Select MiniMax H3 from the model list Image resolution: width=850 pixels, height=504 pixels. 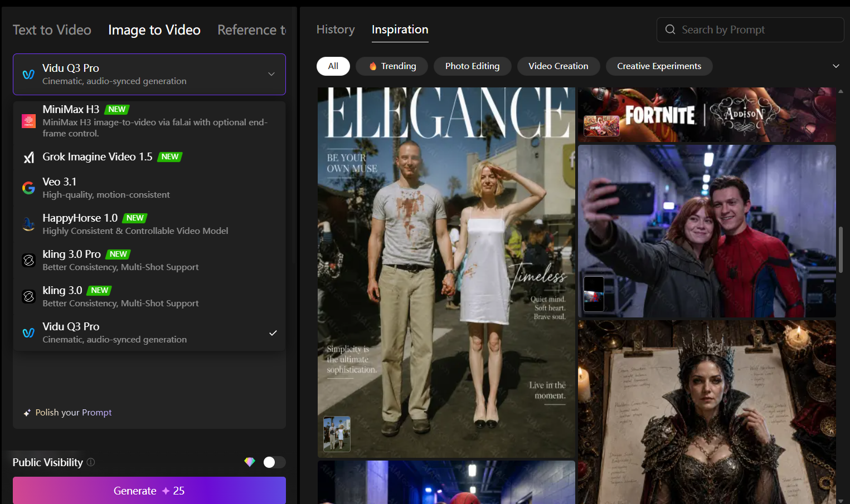point(149,121)
